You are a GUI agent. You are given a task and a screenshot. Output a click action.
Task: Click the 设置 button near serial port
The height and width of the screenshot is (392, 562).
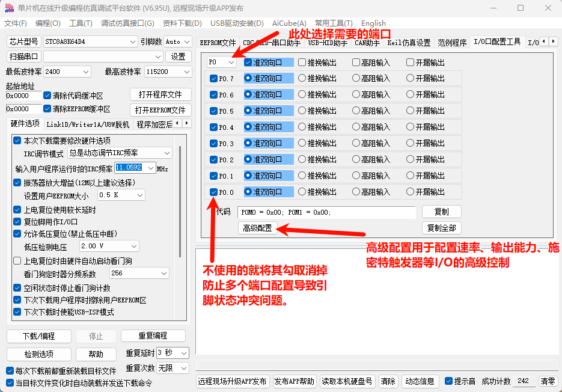(x=178, y=57)
